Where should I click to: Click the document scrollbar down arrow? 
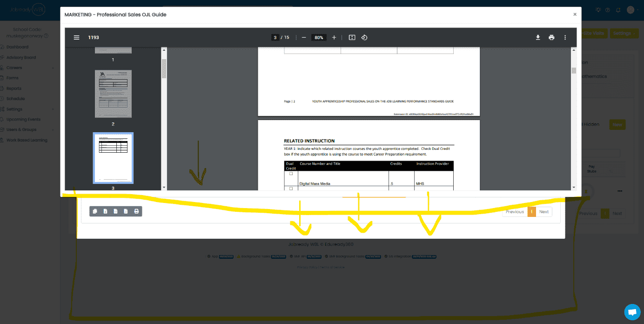(x=574, y=187)
